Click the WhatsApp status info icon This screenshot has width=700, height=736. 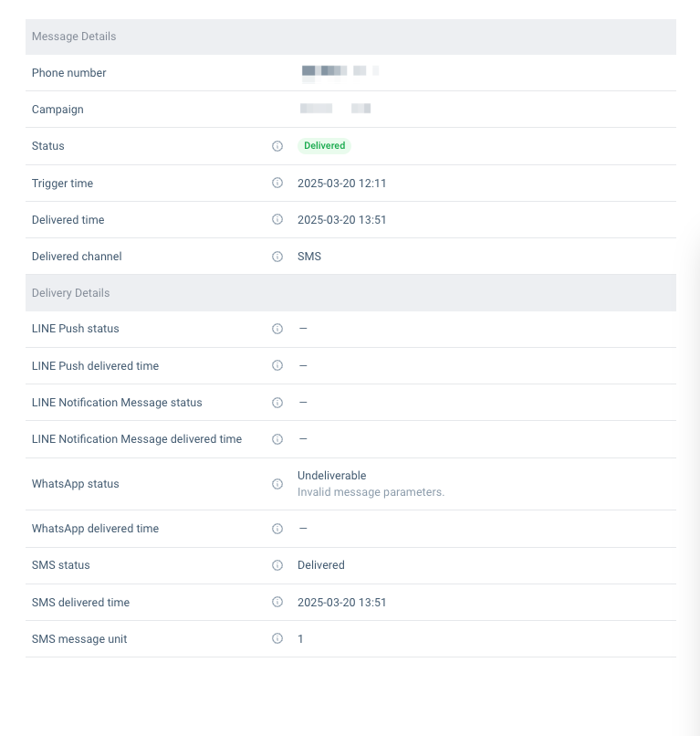[277, 484]
